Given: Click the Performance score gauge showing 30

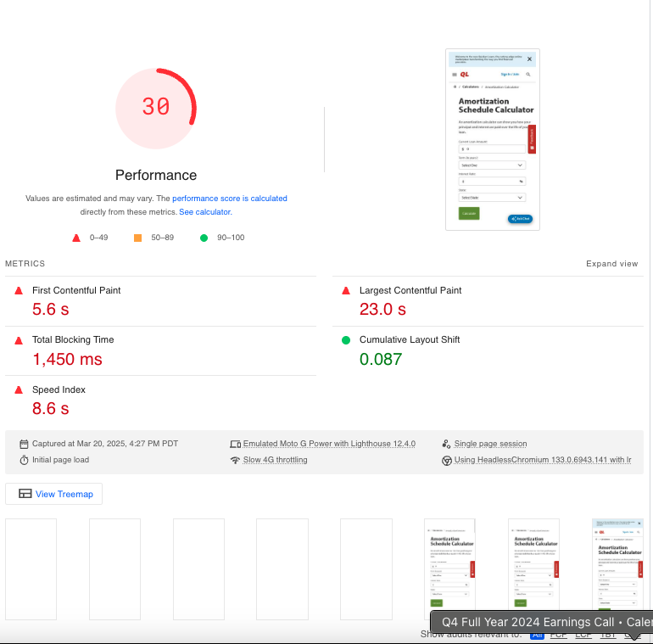Looking at the screenshot, I should point(156,107).
